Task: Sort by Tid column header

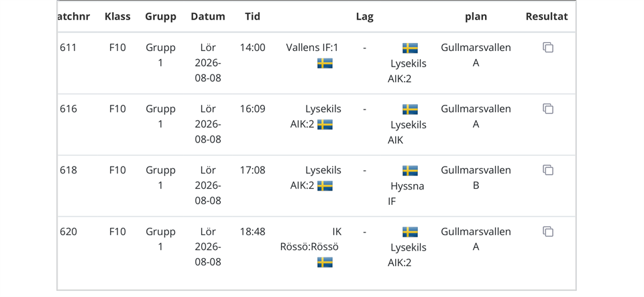Action: [x=253, y=16]
